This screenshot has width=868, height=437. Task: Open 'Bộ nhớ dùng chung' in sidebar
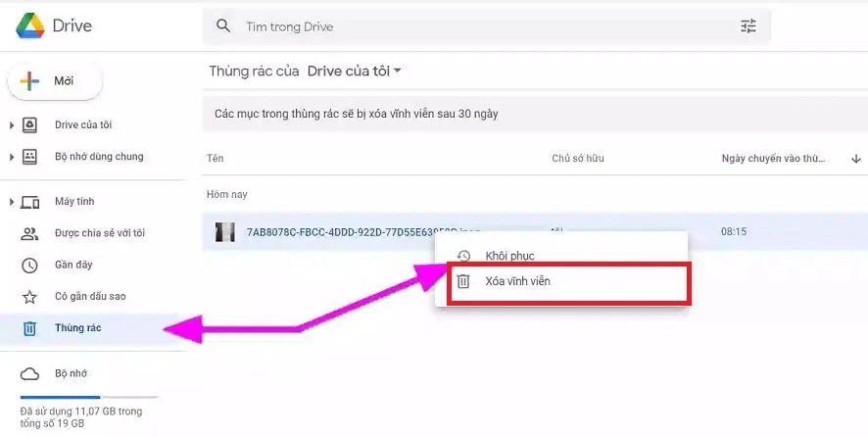[99, 157]
